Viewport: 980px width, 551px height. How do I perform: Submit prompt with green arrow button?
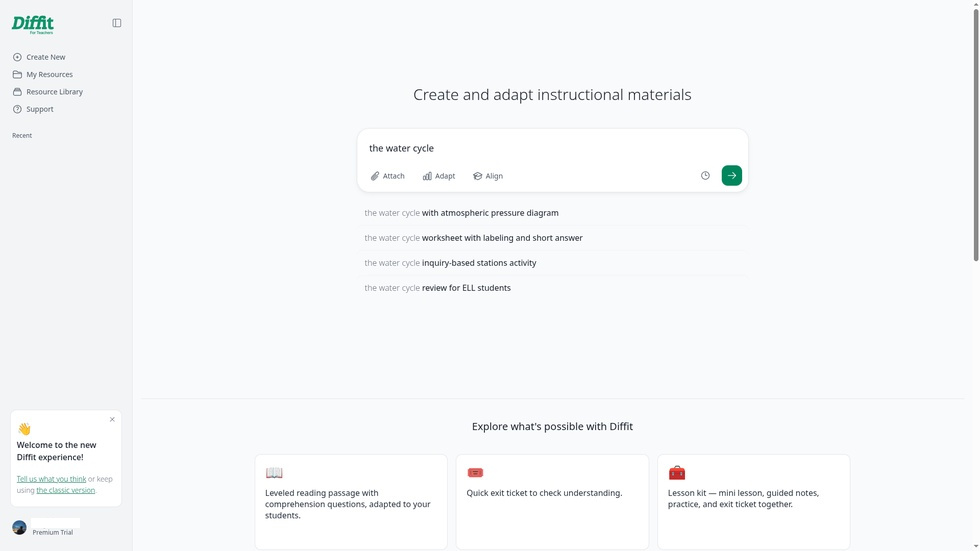(732, 176)
